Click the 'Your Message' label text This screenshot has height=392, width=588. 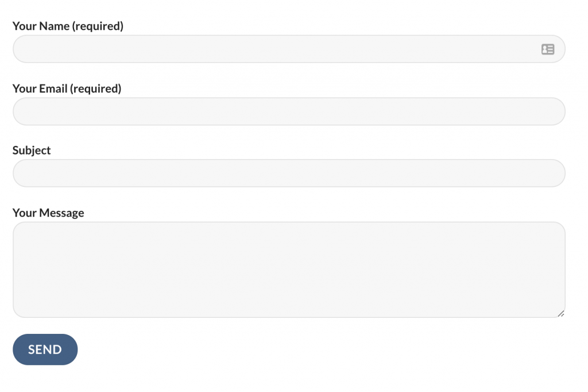48,213
